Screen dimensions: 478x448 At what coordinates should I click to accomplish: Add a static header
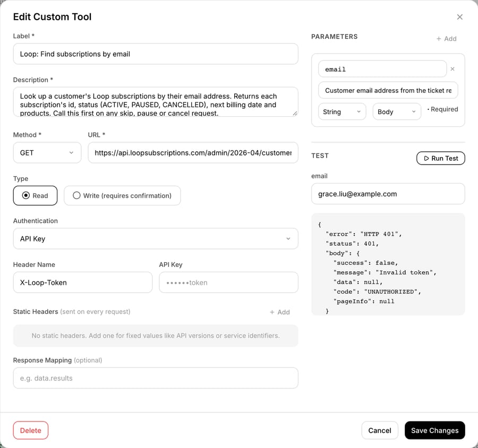(279, 312)
